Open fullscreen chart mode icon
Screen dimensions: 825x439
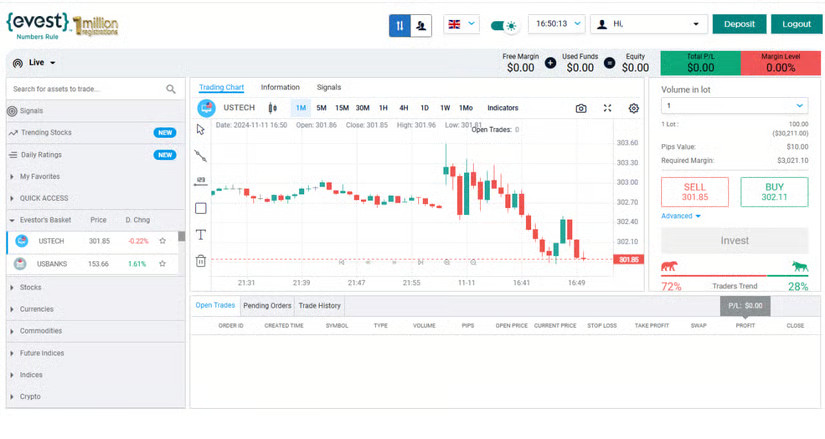coord(607,108)
